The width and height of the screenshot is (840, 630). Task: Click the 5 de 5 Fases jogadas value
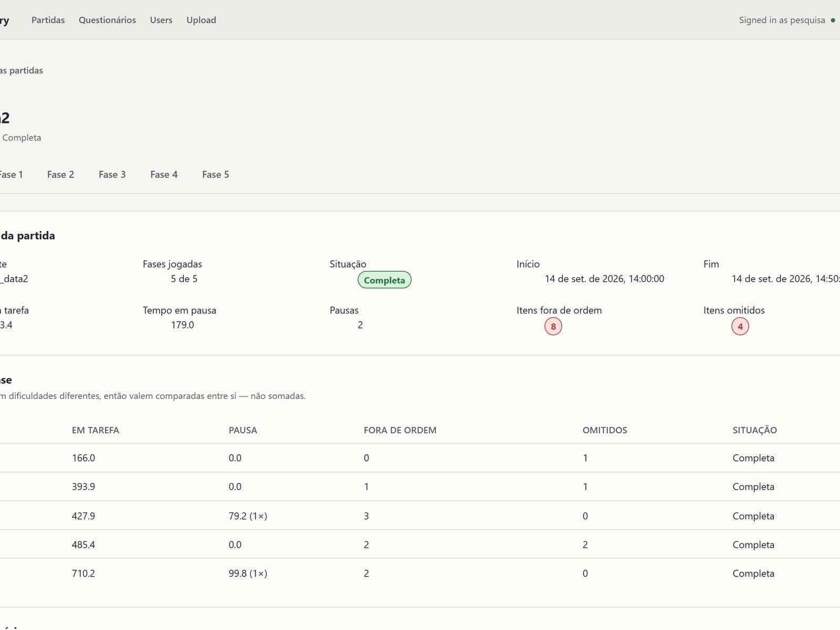click(184, 279)
